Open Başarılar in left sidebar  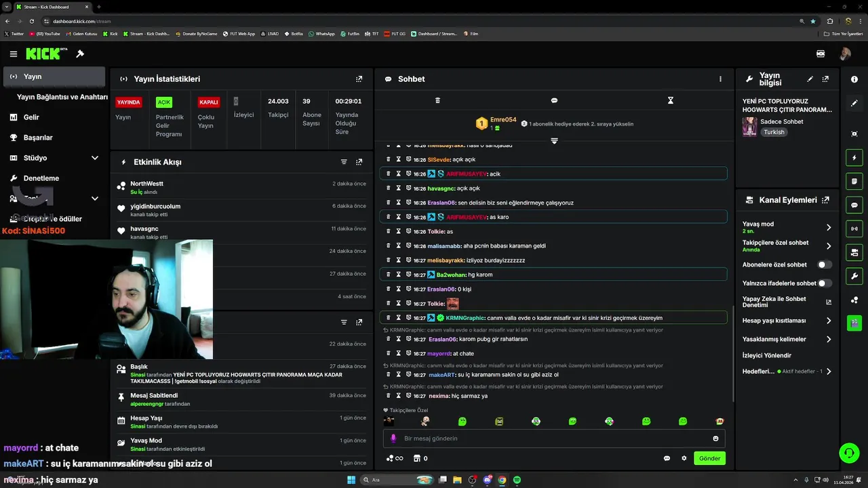(x=38, y=138)
